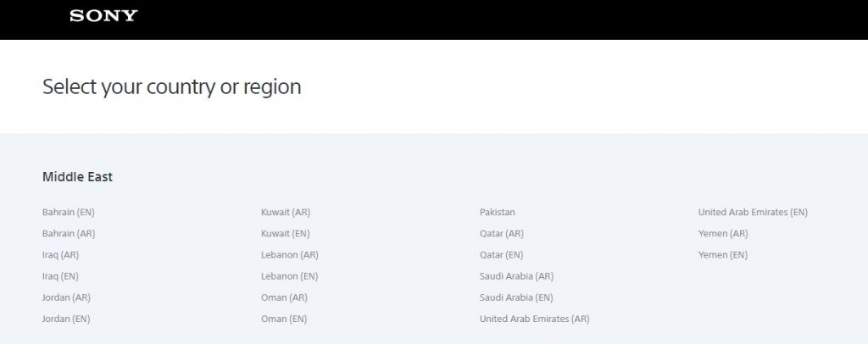
Task: Open Oman (AR) link
Action: click(284, 297)
